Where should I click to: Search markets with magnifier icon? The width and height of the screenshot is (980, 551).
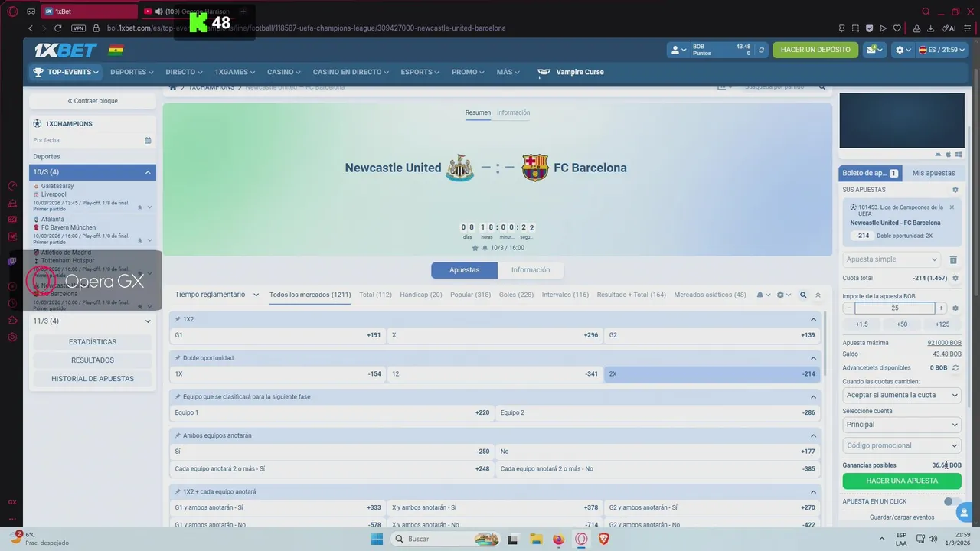[803, 295]
